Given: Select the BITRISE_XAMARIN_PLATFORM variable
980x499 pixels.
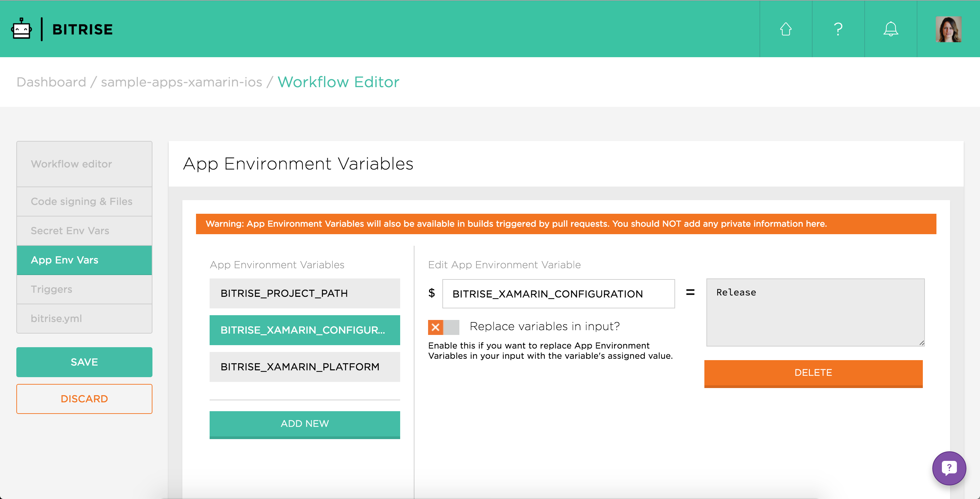Looking at the screenshot, I should [305, 367].
